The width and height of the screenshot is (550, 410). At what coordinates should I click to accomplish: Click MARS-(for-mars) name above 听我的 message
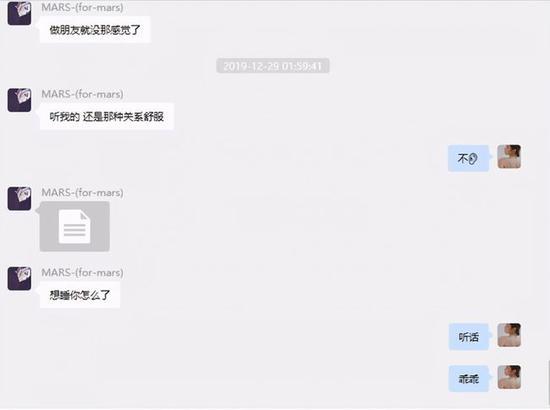pos(82,94)
